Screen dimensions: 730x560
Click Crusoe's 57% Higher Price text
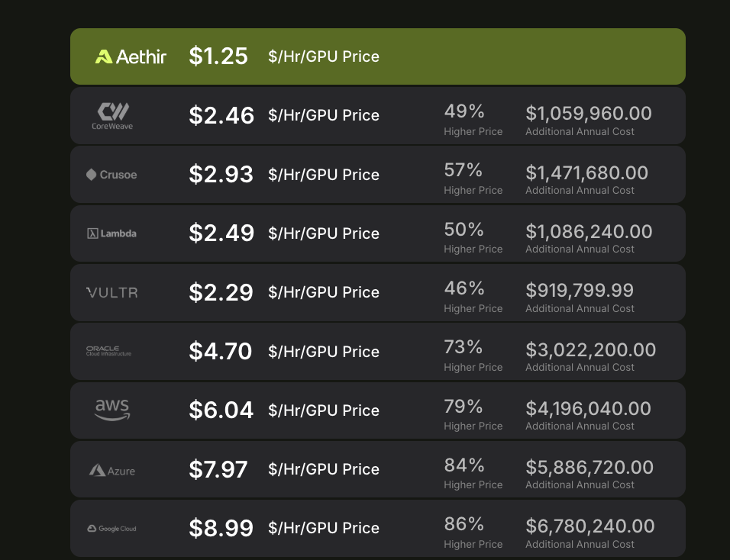473,179
